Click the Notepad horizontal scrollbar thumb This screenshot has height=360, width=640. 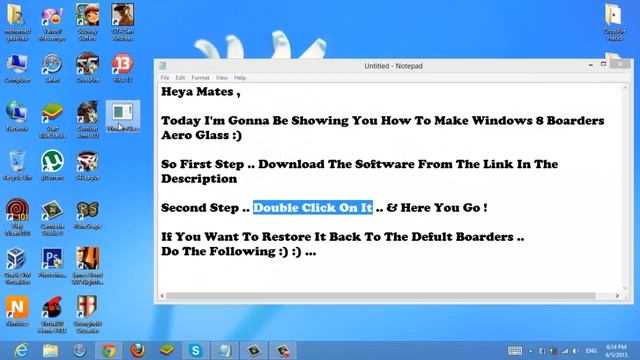pos(381,296)
